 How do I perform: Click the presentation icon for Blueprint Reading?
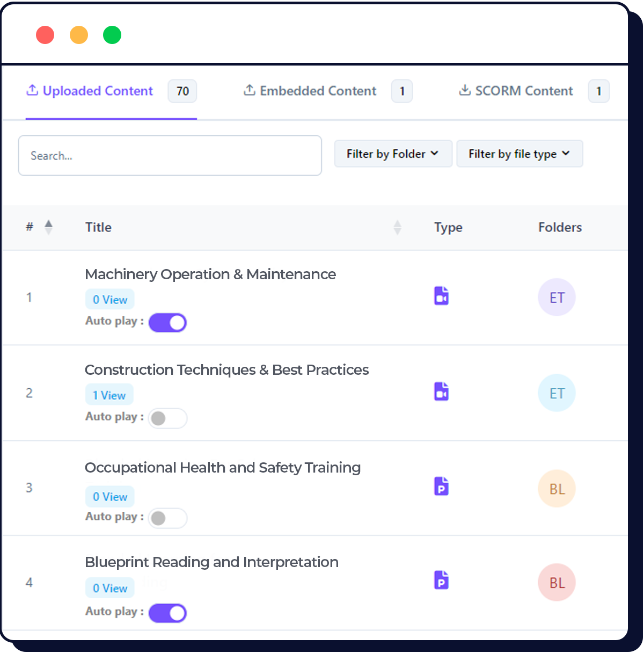click(441, 581)
